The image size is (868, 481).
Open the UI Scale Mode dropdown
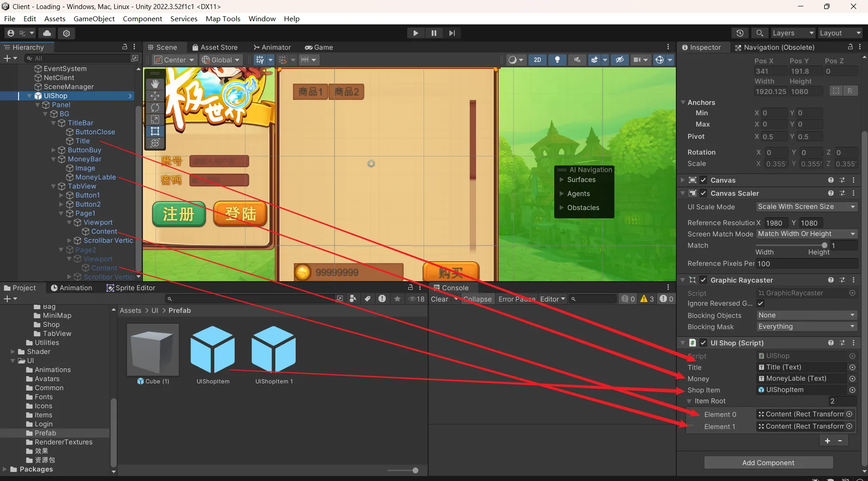(x=807, y=207)
